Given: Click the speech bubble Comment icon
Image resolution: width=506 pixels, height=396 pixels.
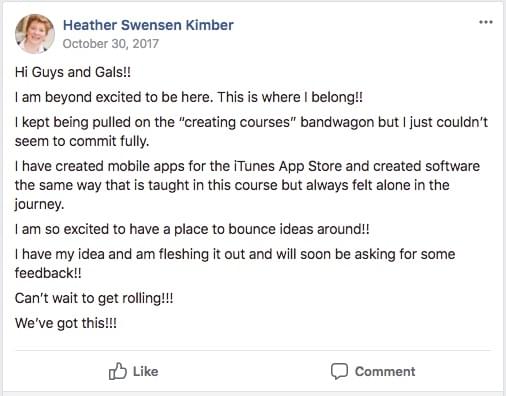Looking at the screenshot, I should 339,371.
